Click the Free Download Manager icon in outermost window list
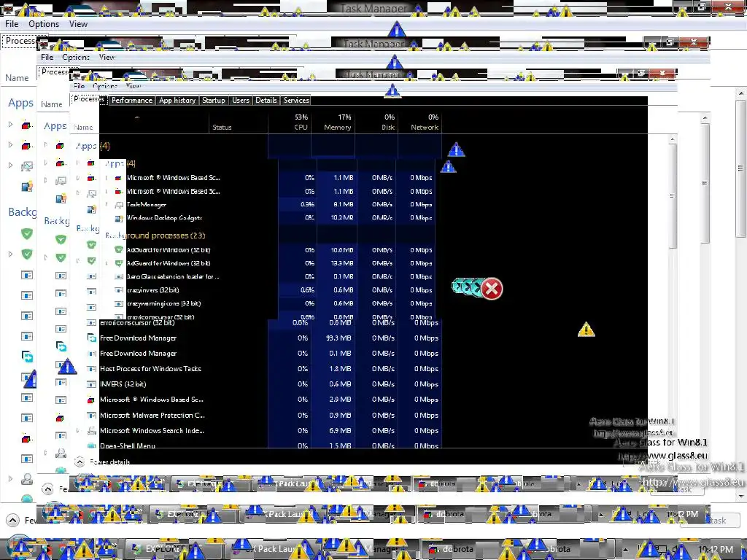The image size is (747, 560). click(27, 356)
